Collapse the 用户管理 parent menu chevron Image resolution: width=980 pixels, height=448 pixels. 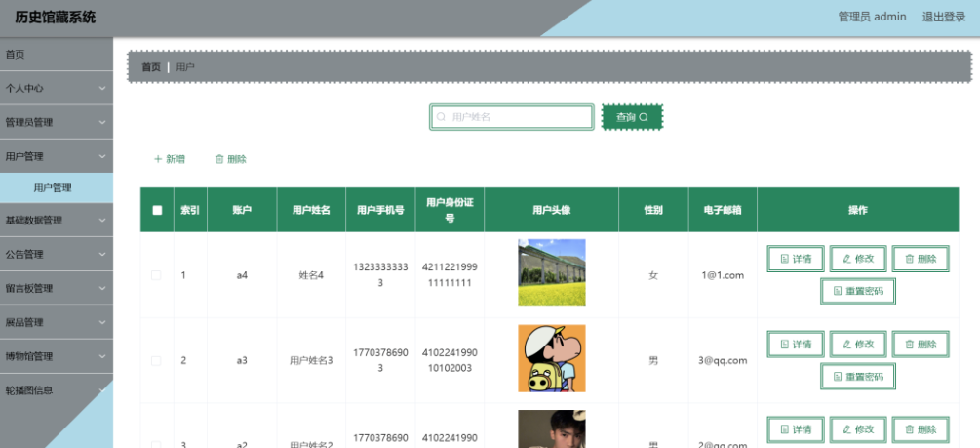(102, 156)
